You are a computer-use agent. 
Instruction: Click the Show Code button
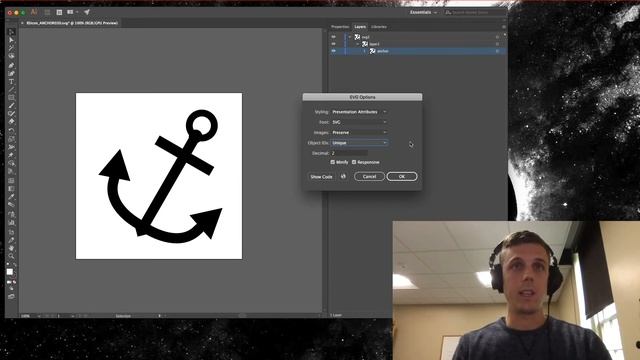[321, 177]
